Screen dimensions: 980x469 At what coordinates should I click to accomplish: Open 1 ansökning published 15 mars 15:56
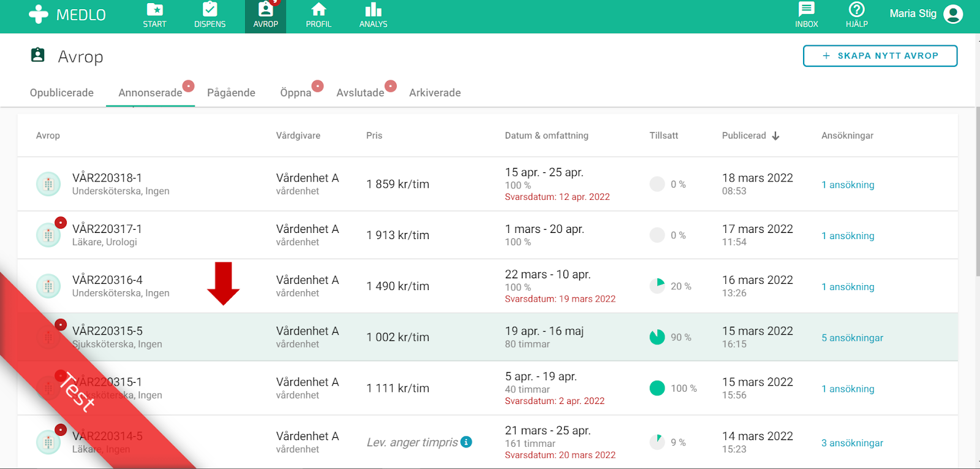tap(848, 389)
